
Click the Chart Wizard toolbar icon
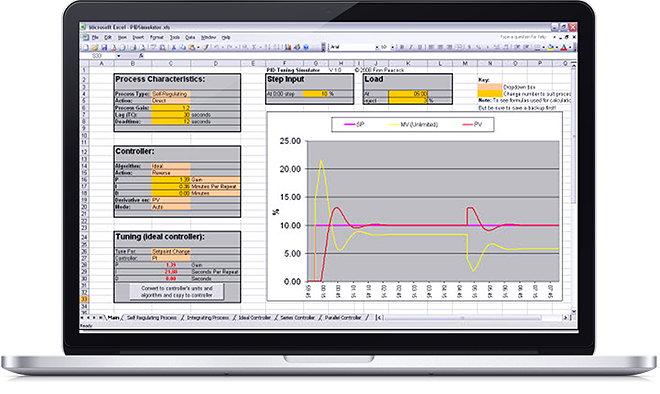click(288, 47)
